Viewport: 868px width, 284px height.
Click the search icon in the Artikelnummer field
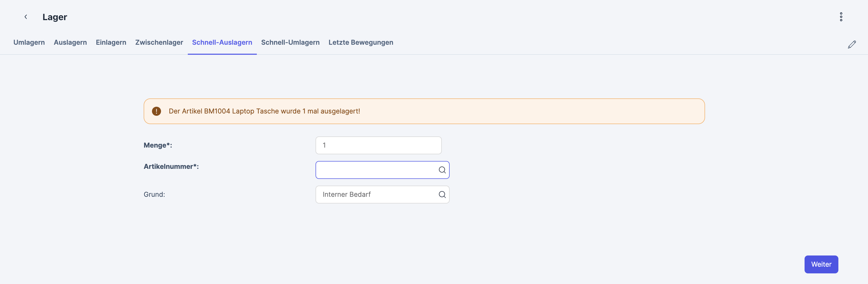tap(442, 170)
